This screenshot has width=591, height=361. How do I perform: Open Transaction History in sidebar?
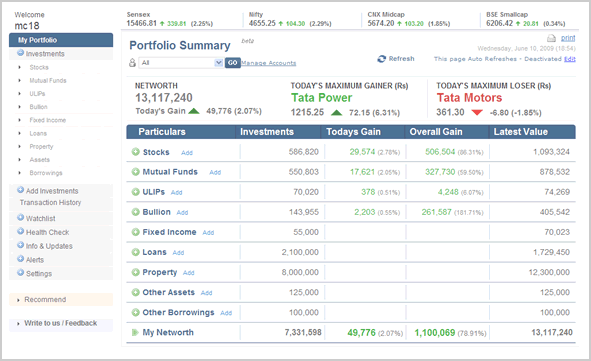pyautogui.click(x=50, y=203)
